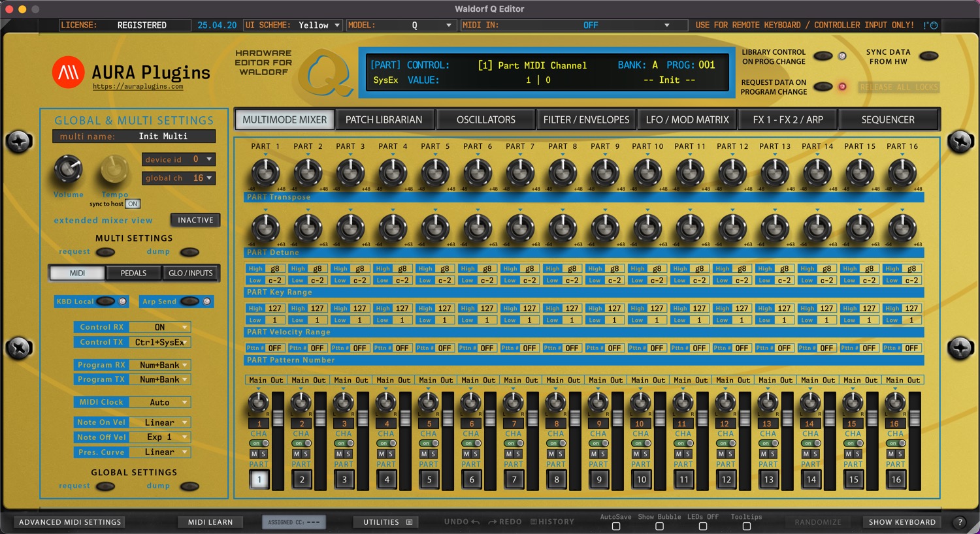Open help with the question mark button

point(960,522)
